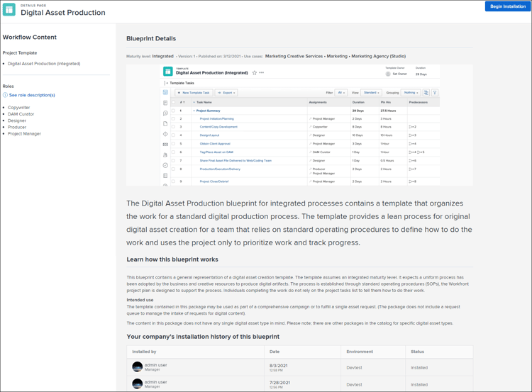
Task: Click the info icon beside See role description(s)
Action: click(x=5, y=95)
